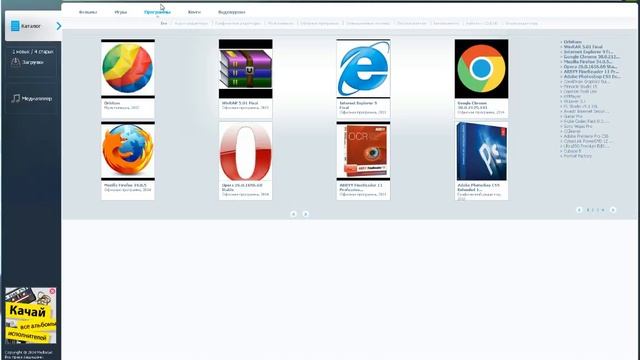The image size is (640, 360).
Task: Open the WinRAR books icon thumbnail
Action: [245, 69]
